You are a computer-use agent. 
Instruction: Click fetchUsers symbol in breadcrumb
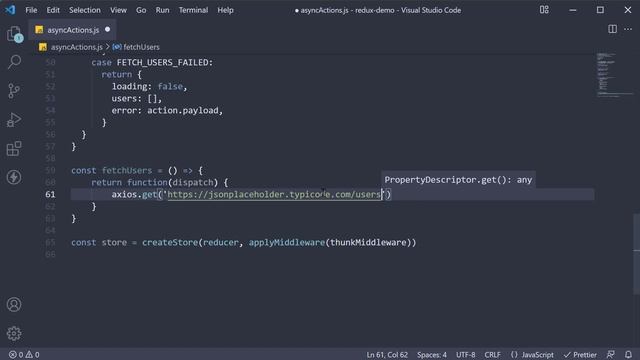(141, 47)
